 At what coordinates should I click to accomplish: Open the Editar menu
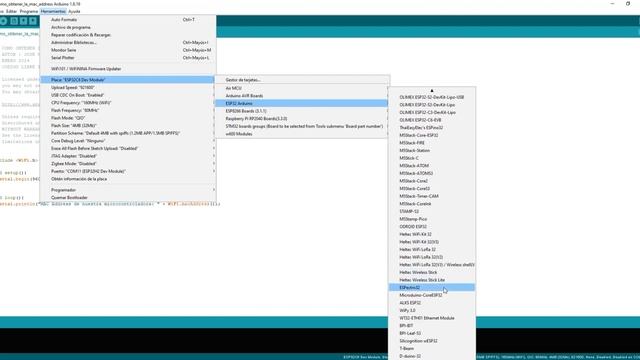point(11,11)
